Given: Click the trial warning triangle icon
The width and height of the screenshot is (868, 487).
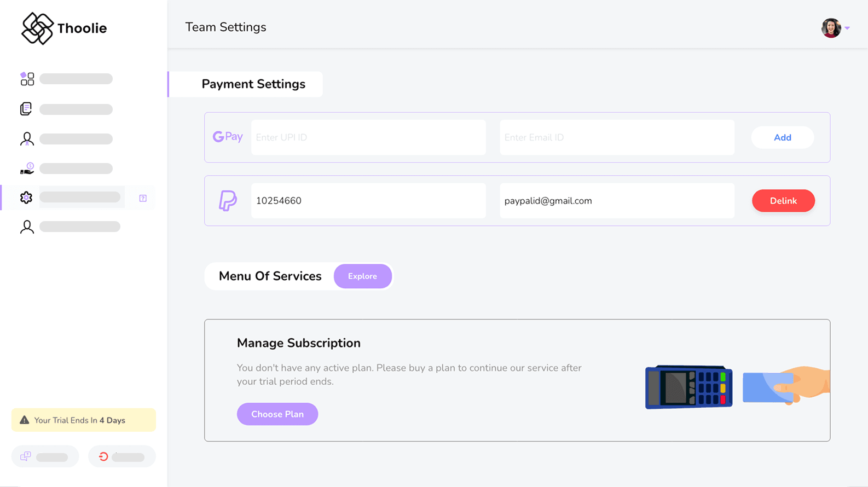Looking at the screenshot, I should 24,420.
